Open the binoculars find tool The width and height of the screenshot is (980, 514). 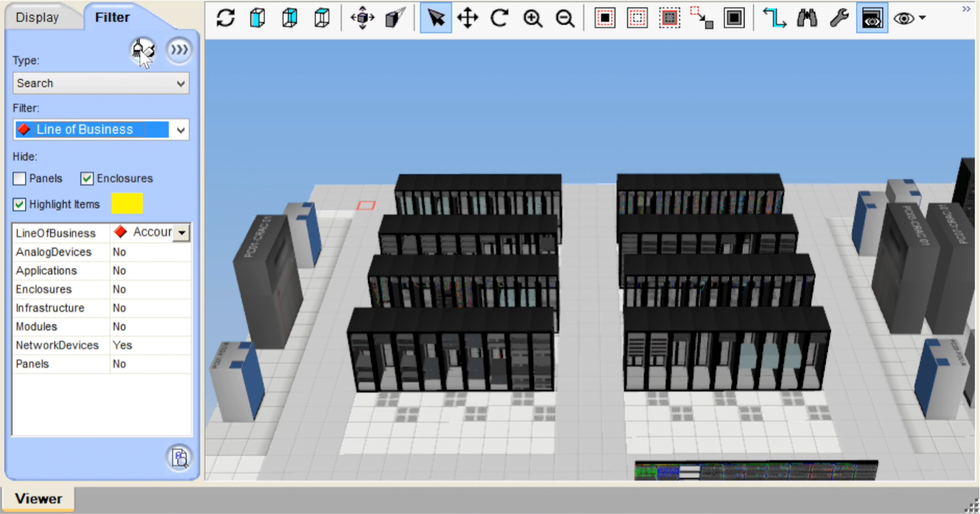pos(807,18)
